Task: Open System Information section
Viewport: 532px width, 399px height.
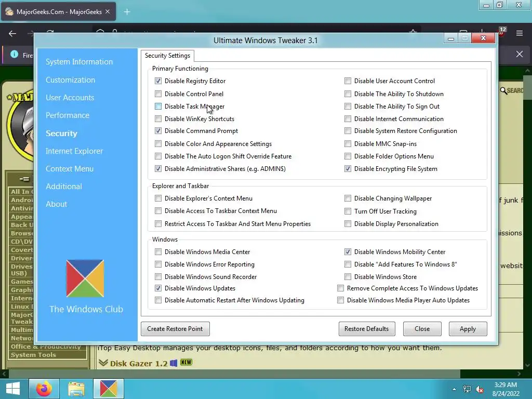Action: click(x=79, y=62)
